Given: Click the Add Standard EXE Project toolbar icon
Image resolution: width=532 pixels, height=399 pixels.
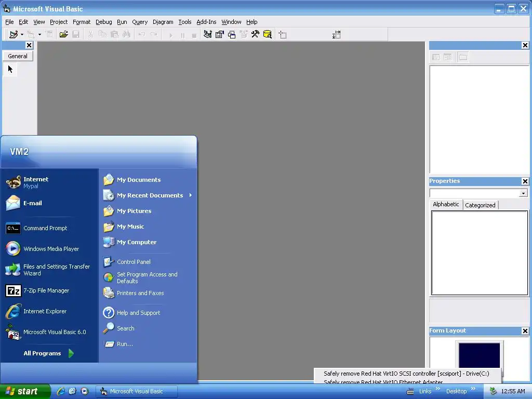Looking at the screenshot, I should click(14, 34).
